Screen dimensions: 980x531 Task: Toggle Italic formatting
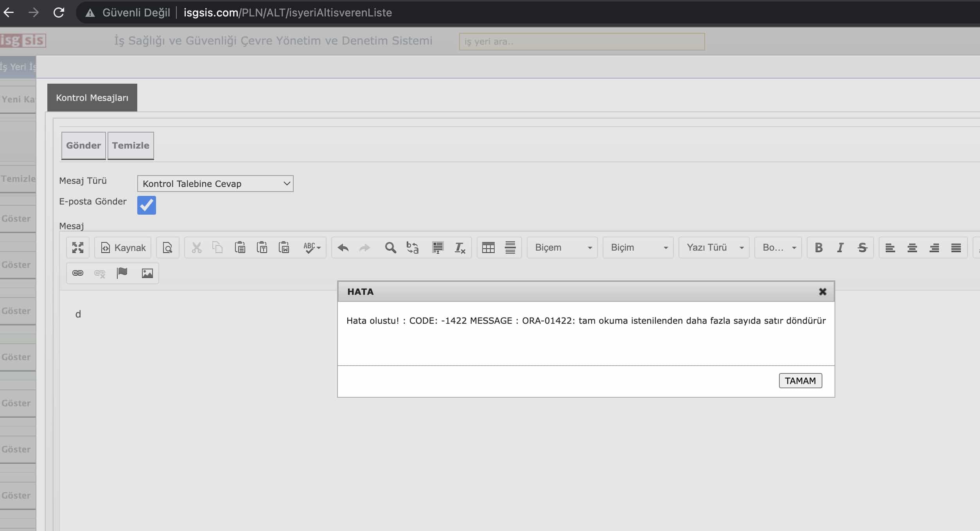click(840, 248)
